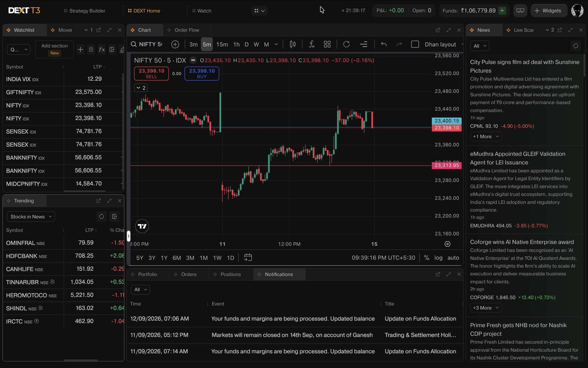Expand the Notifications panel fullscreen

449,274
